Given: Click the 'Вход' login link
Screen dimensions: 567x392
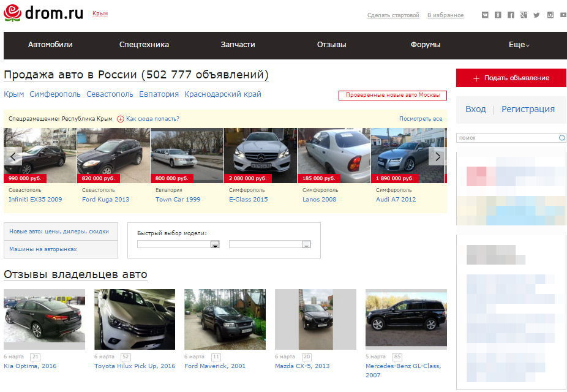Looking at the screenshot, I should click(476, 109).
